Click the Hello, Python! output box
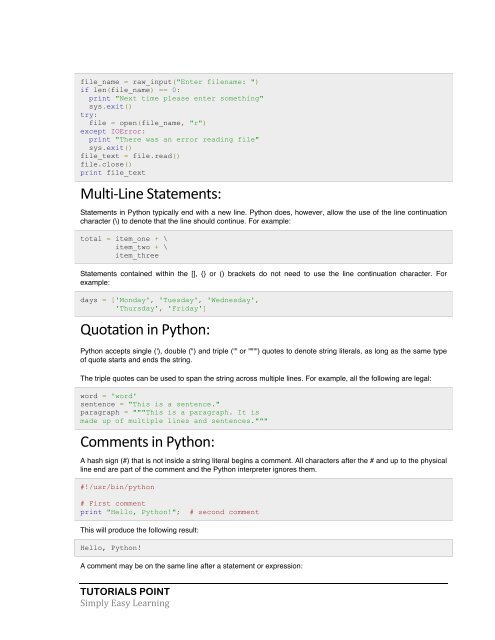 (264, 548)
